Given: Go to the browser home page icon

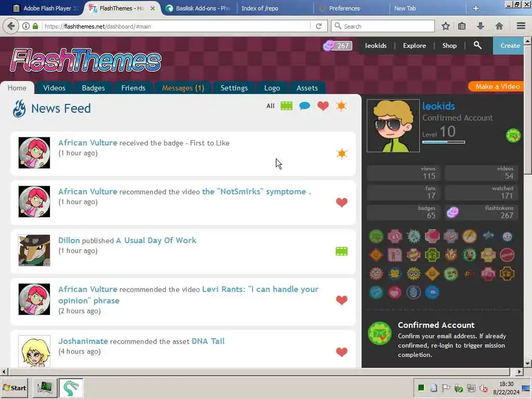Looking at the screenshot, I should pos(499,26).
